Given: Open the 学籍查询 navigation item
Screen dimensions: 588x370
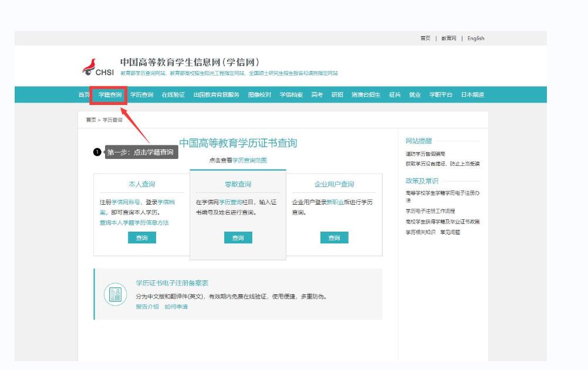Looking at the screenshot, I should click(x=110, y=94).
